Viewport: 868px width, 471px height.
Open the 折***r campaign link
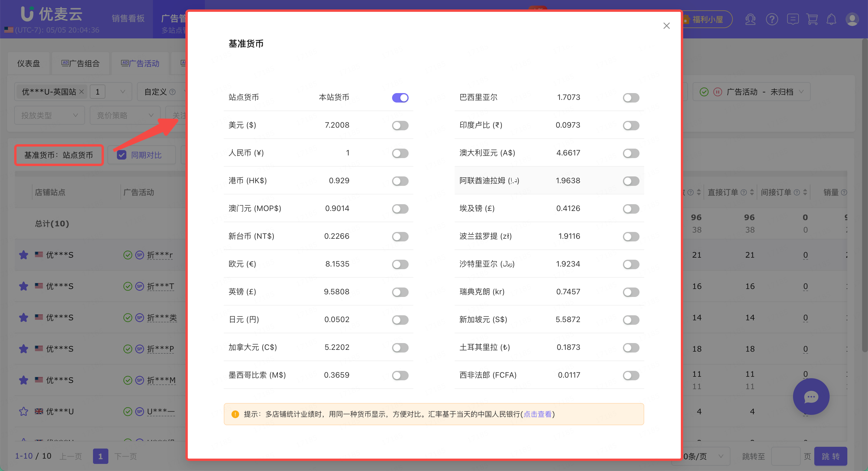160,255
